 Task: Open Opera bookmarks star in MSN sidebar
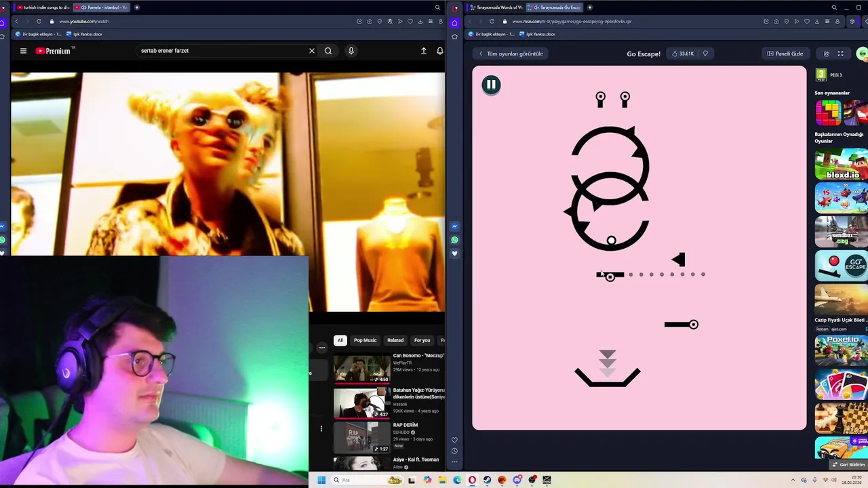pyautogui.click(x=454, y=36)
